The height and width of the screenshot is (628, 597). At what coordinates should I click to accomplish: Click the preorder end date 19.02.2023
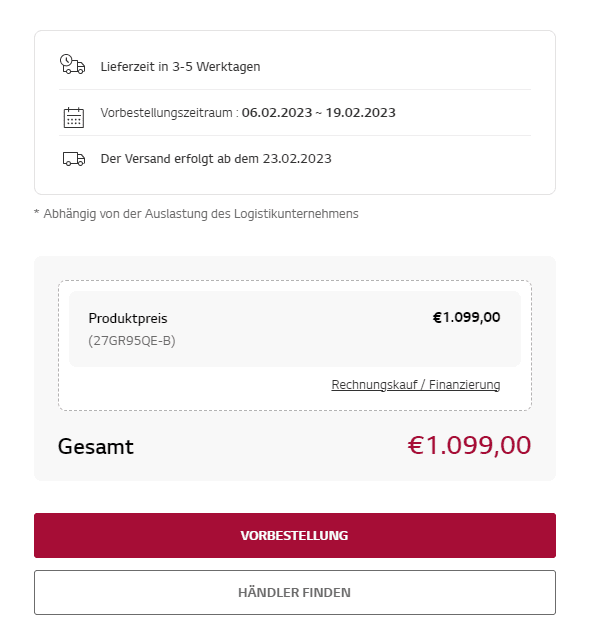360,113
